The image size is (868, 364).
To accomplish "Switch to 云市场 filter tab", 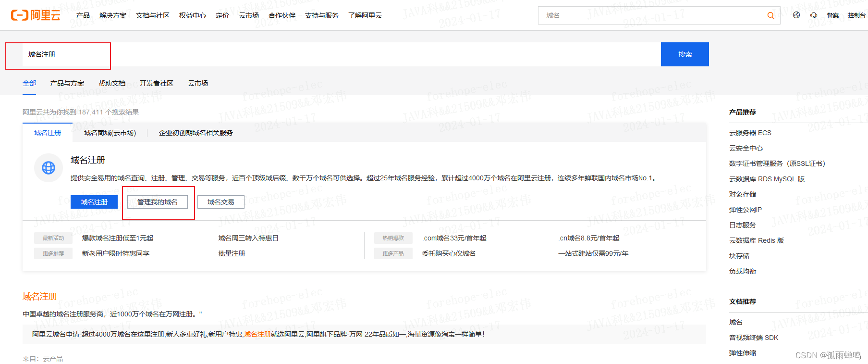I will pyautogui.click(x=198, y=83).
